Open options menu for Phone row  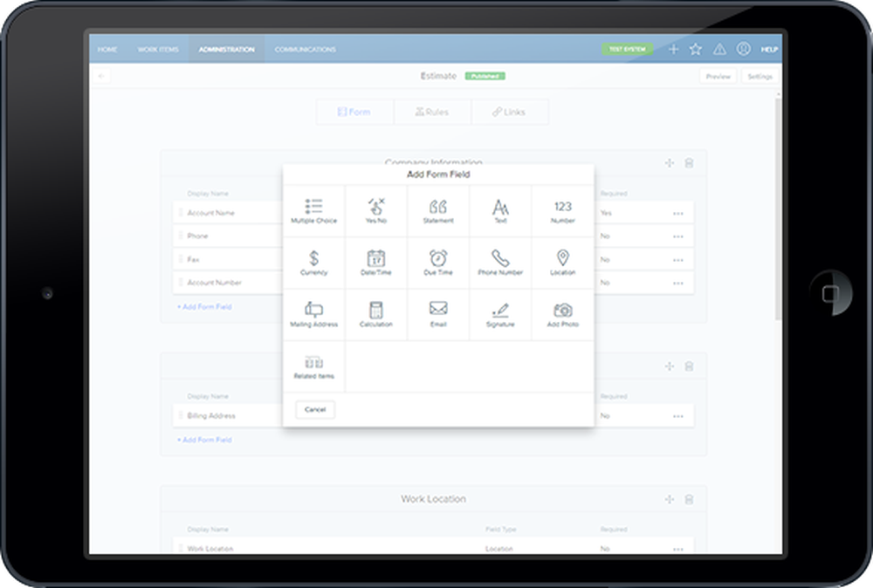(x=677, y=236)
